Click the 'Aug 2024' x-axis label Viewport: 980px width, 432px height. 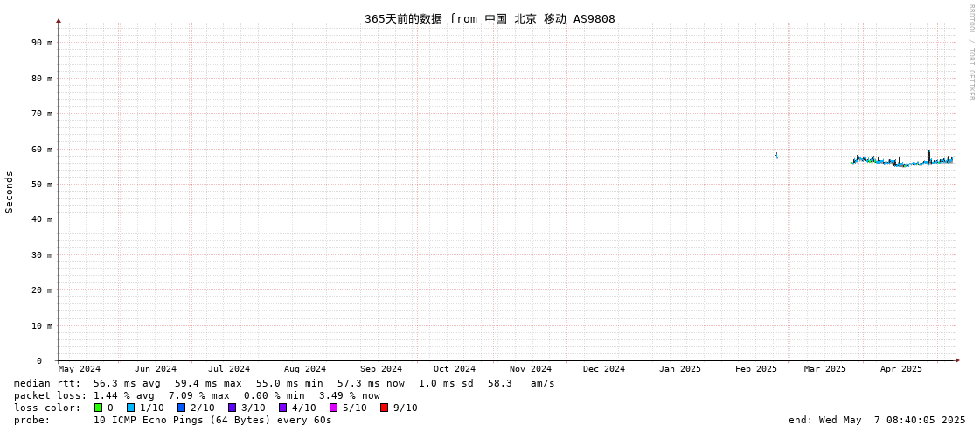pyautogui.click(x=305, y=369)
